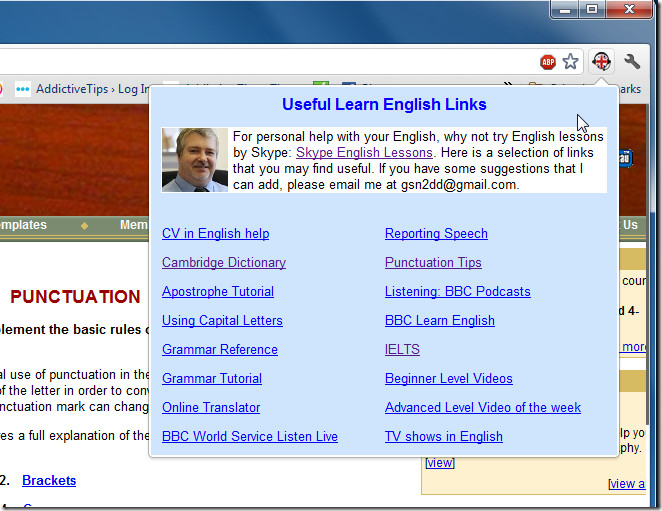Open the IELTS link
Image resolution: width=662 pixels, height=511 pixels.
click(402, 350)
